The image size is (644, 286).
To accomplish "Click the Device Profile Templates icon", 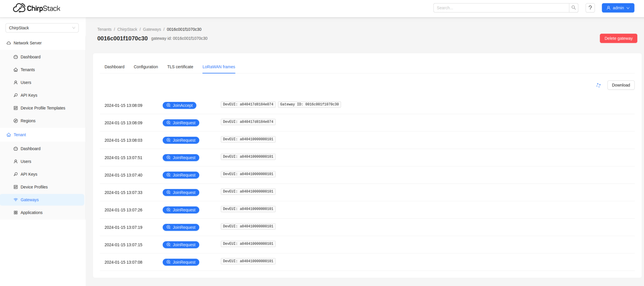I will tap(16, 108).
